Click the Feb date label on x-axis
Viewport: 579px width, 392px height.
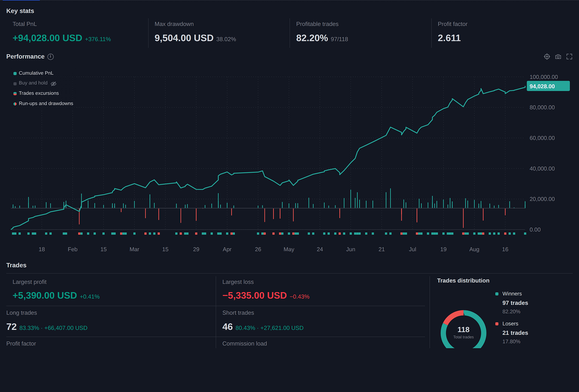(72, 249)
